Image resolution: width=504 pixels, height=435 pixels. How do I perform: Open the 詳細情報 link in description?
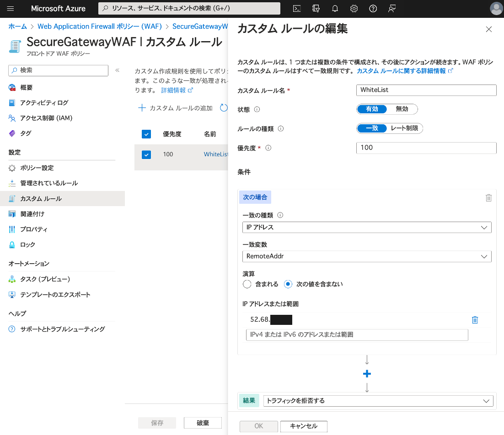[x=177, y=90]
